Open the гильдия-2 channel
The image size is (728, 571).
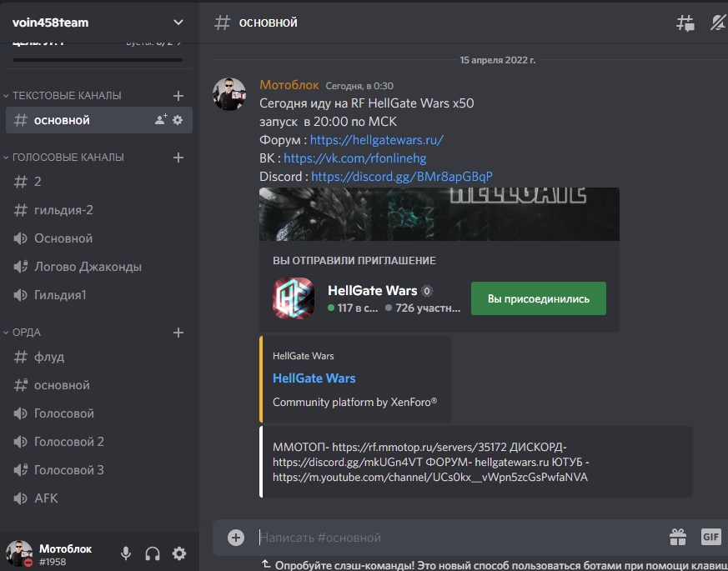pos(99,210)
